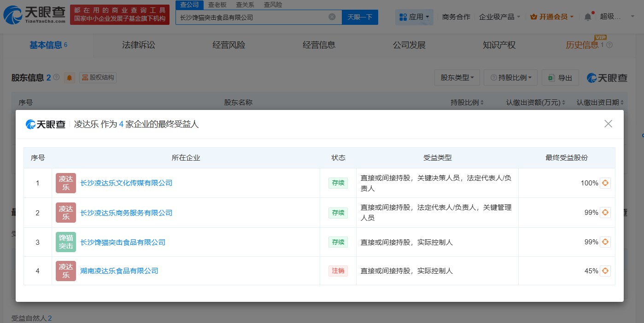Open the 企业级产品 dropdown
The height and width of the screenshot is (323, 644).
coord(500,16)
